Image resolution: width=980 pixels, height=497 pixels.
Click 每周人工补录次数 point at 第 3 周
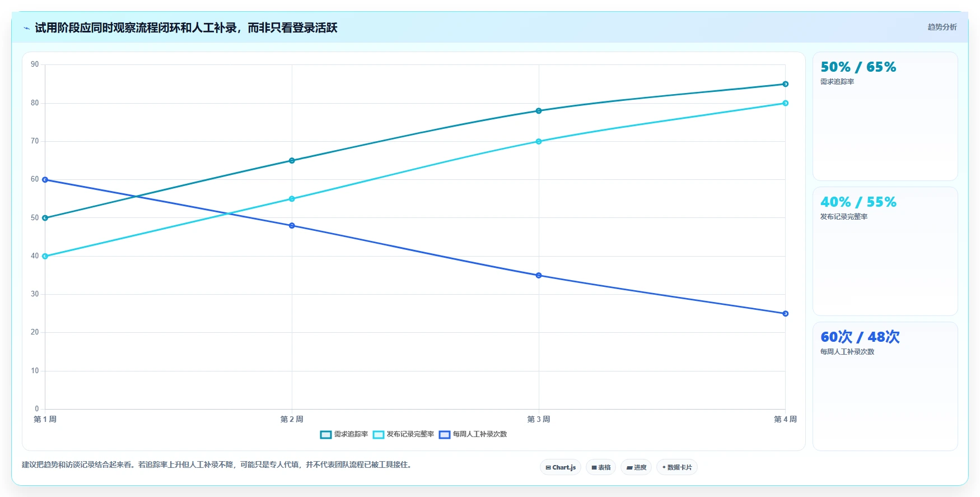539,276
